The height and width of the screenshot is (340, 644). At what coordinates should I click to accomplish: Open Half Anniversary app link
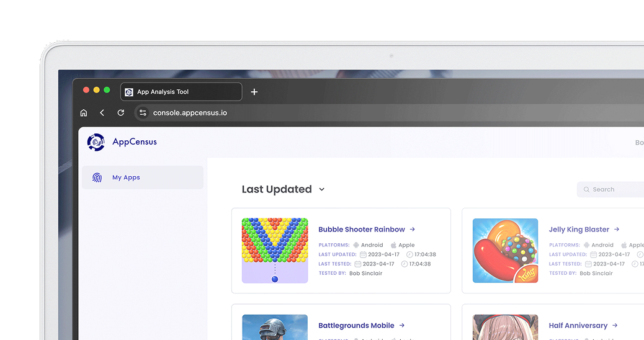[578, 326]
